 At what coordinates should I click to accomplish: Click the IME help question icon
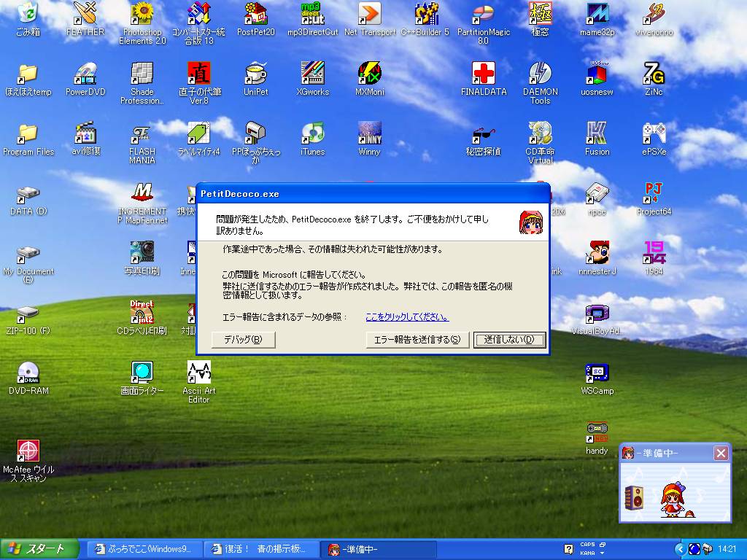[x=568, y=549]
